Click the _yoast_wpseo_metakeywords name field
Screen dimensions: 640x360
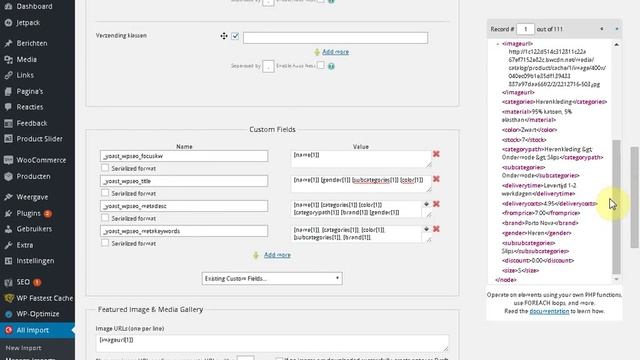(x=184, y=231)
